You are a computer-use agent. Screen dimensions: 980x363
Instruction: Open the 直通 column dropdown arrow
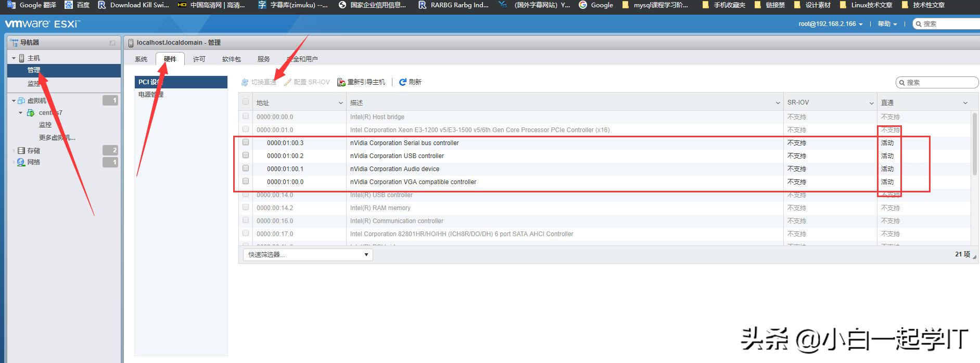tap(965, 103)
